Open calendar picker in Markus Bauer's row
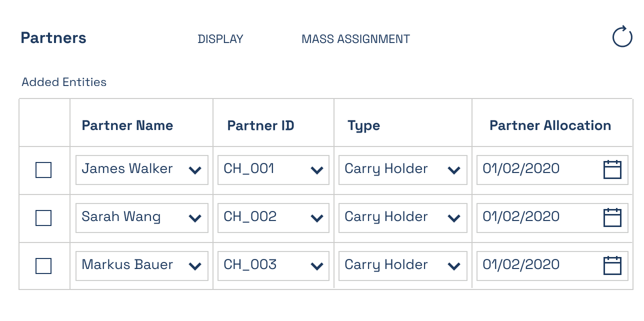Screen dimensions: 644x321 (x=612, y=265)
